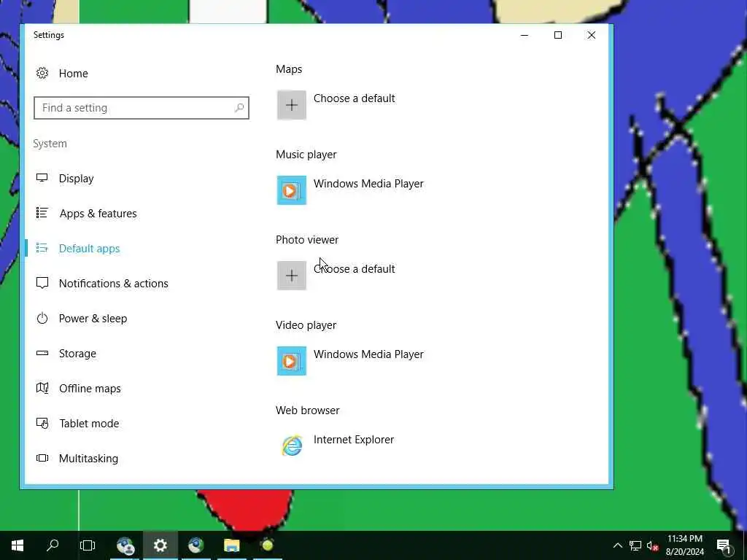Click the Display monitor icon

[x=42, y=178]
